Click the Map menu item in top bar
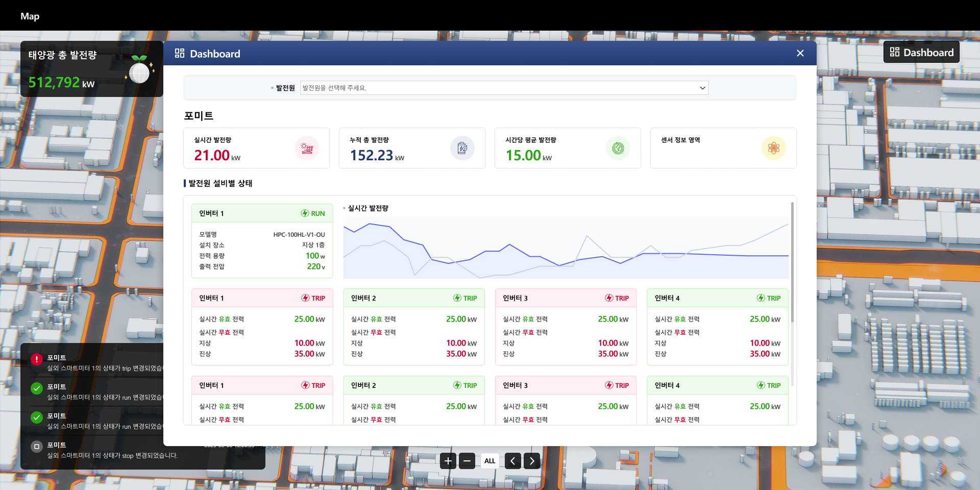Screen dimensions: 980x490 [x=30, y=16]
